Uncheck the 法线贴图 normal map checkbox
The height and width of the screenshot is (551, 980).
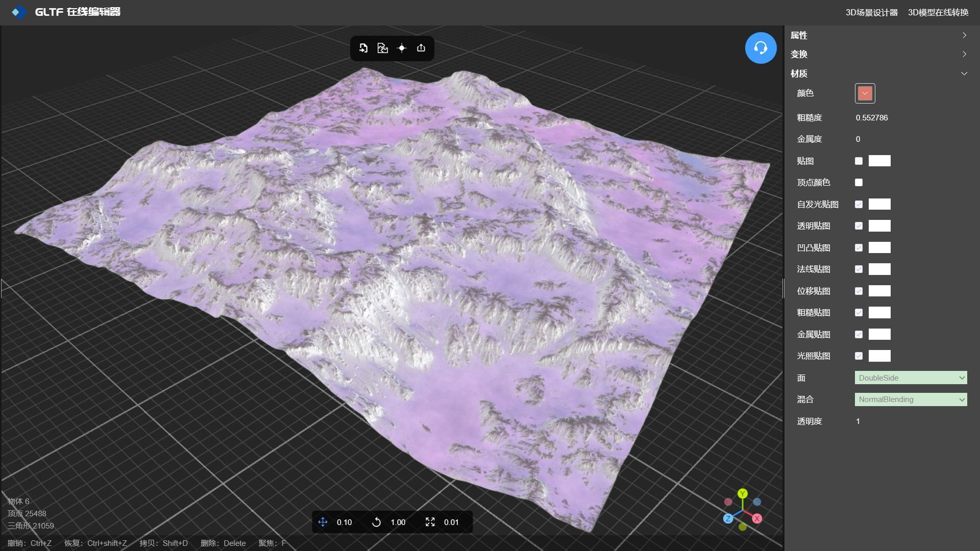click(x=859, y=269)
